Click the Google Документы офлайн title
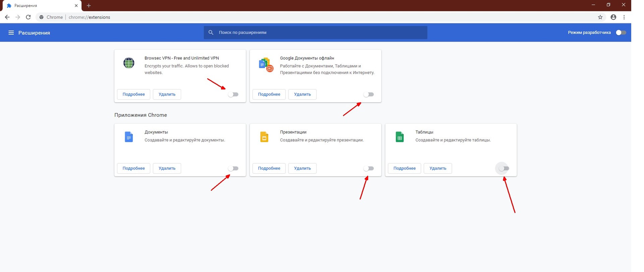This screenshot has width=644, height=272. point(307,58)
